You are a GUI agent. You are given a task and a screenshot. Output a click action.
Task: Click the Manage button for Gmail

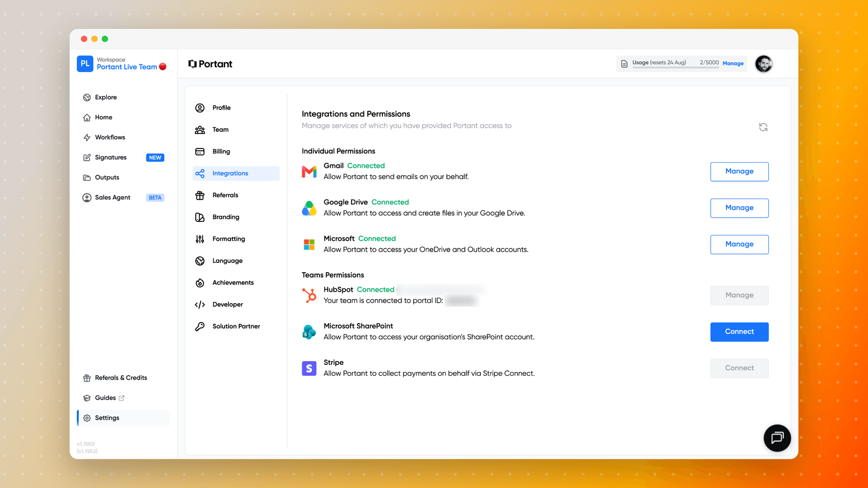point(739,172)
